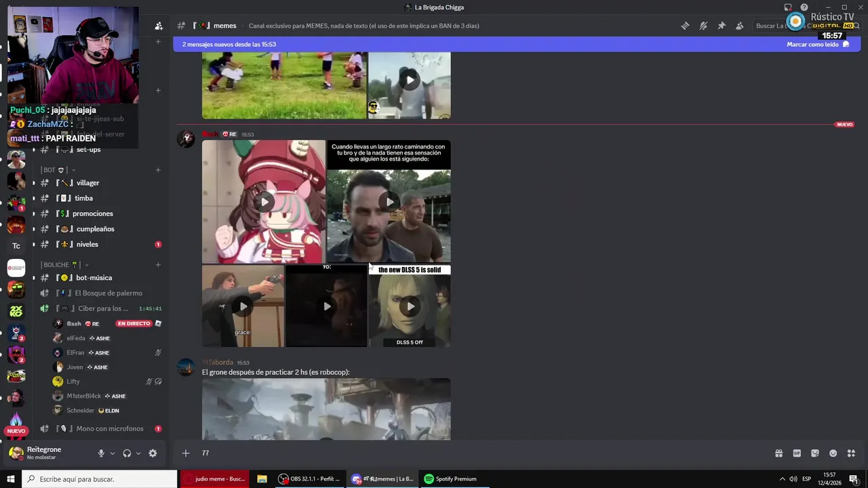Toggle microphone mute in user panel
The height and width of the screenshot is (488, 868).
pos(101,453)
